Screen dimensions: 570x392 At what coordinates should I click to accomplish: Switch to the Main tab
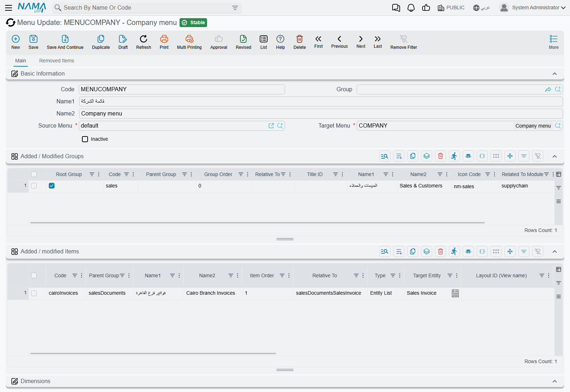(x=21, y=61)
